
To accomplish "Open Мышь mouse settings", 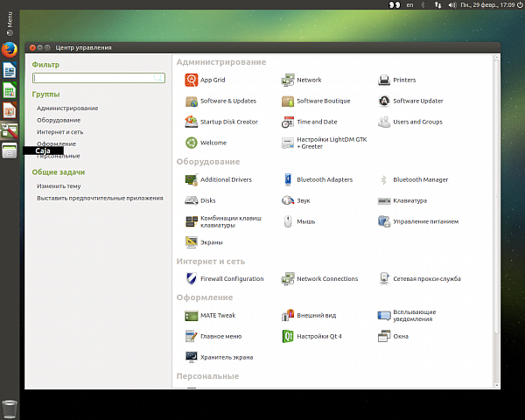I will [298, 221].
